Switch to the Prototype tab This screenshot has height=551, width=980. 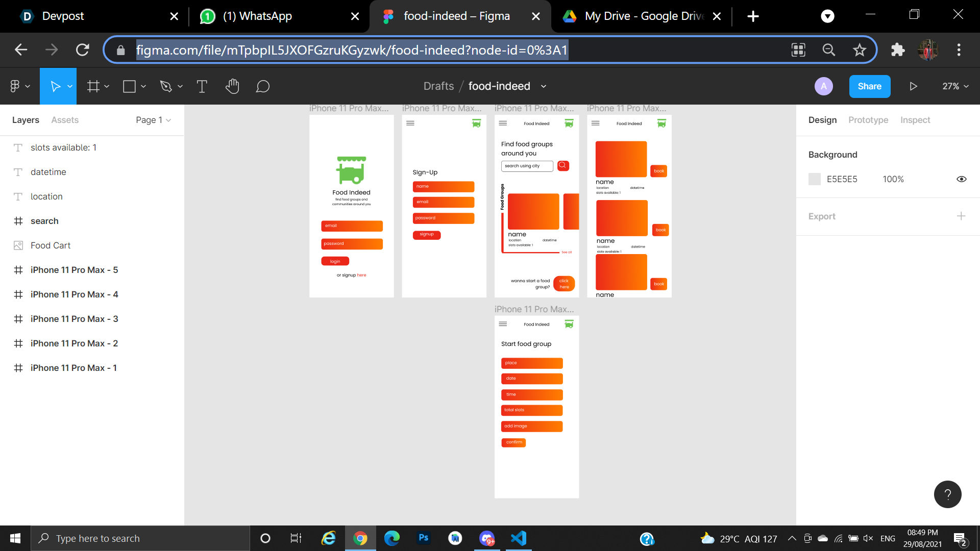[x=868, y=120]
